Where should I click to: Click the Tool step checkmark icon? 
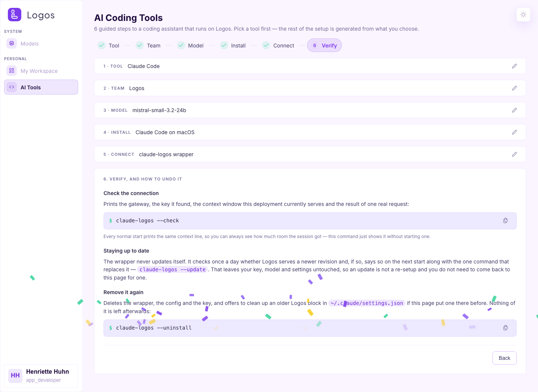(102, 45)
